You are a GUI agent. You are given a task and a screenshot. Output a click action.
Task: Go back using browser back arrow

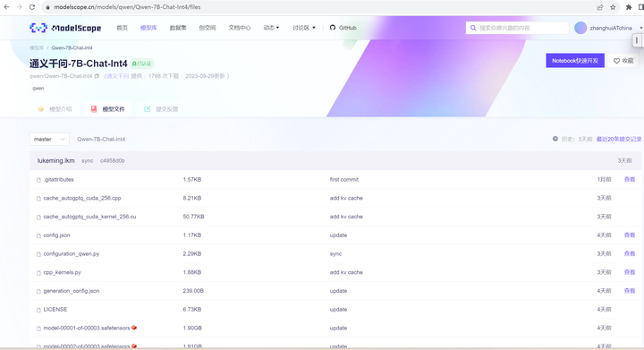pyautogui.click(x=6, y=7)
